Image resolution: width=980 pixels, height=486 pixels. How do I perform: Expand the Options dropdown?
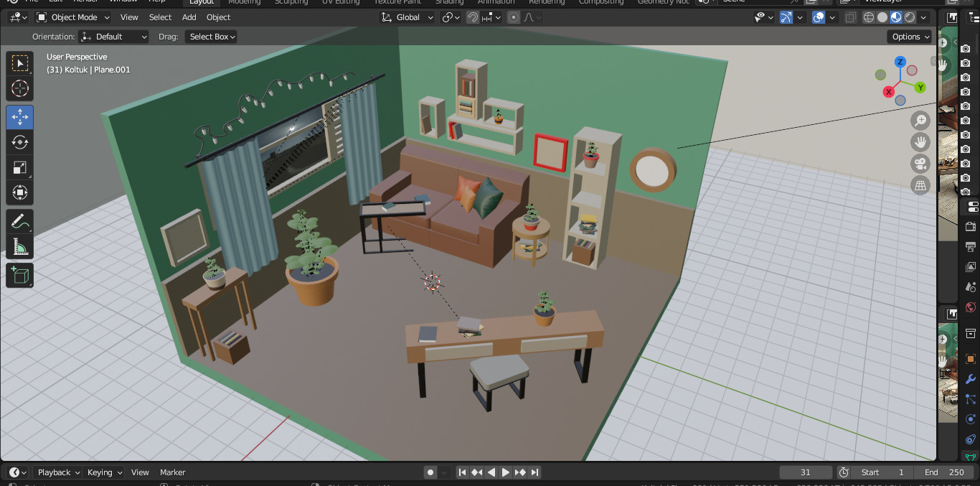pos(910,37)
